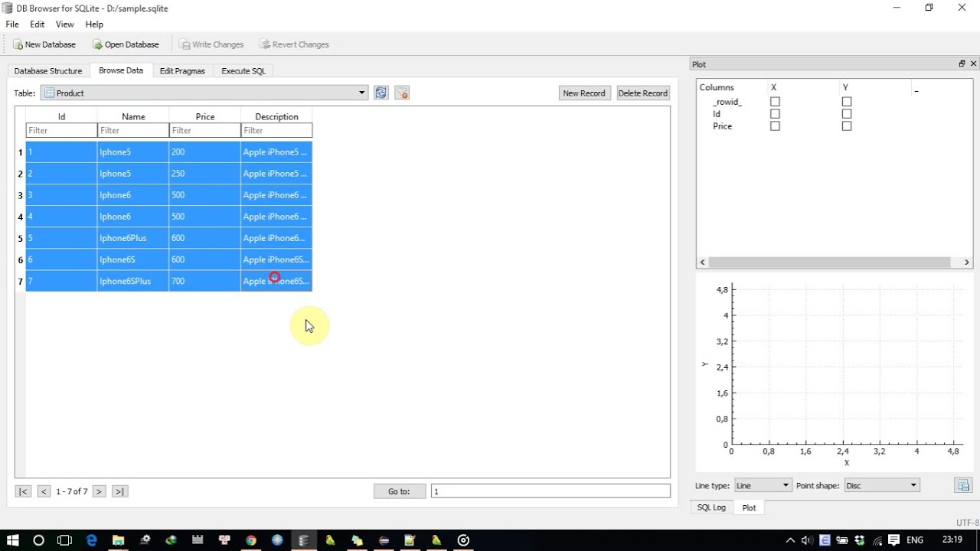Open the Table dropdown showing Product

pos(204,93)
